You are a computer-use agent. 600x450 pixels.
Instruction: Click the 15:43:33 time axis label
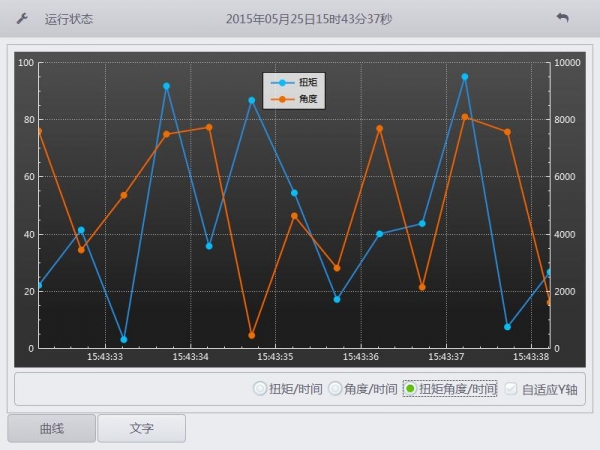105,357
